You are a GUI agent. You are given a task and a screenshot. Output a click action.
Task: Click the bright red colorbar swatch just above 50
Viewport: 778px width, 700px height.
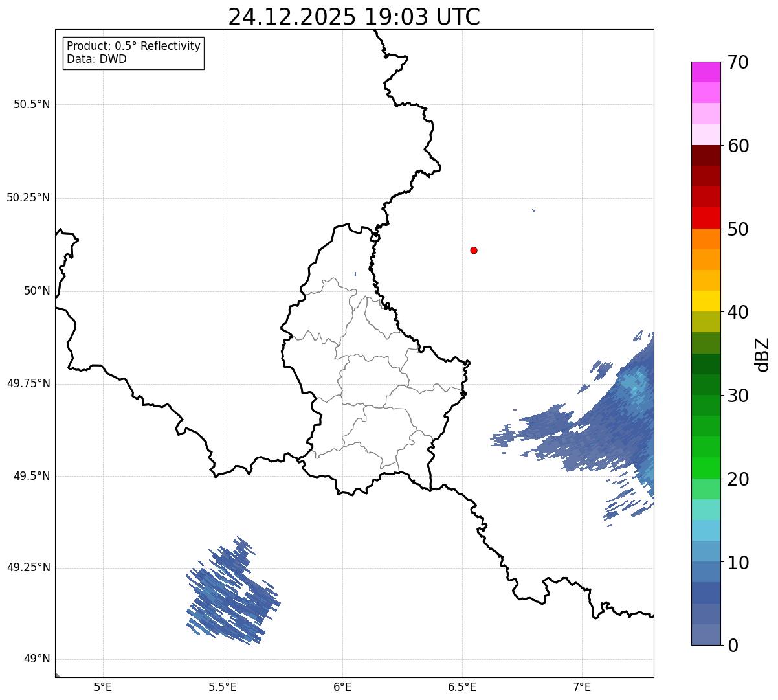pyautogui.click(x=706, y=218)
